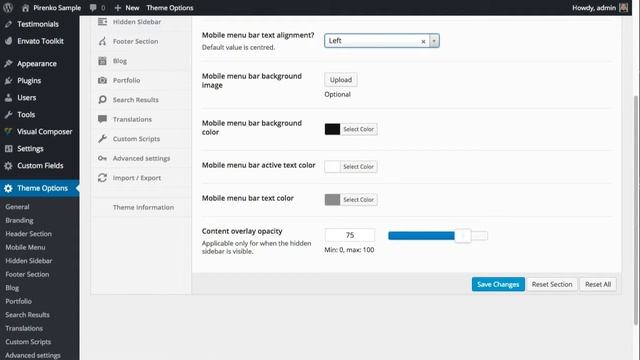Open the home icon next to Pirenko Sample
The width and height of the screenshot is (640, 360).
pyautogui.click(x=25, y=8)
